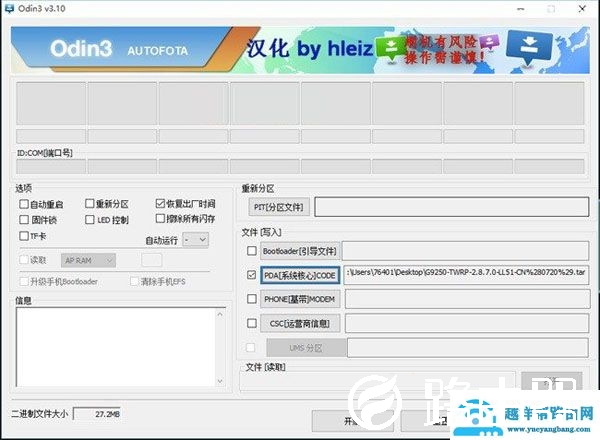Viewport: 600px width, 440px height.
Task: Click the 读取 checkbox
Action: pos(24,260)
